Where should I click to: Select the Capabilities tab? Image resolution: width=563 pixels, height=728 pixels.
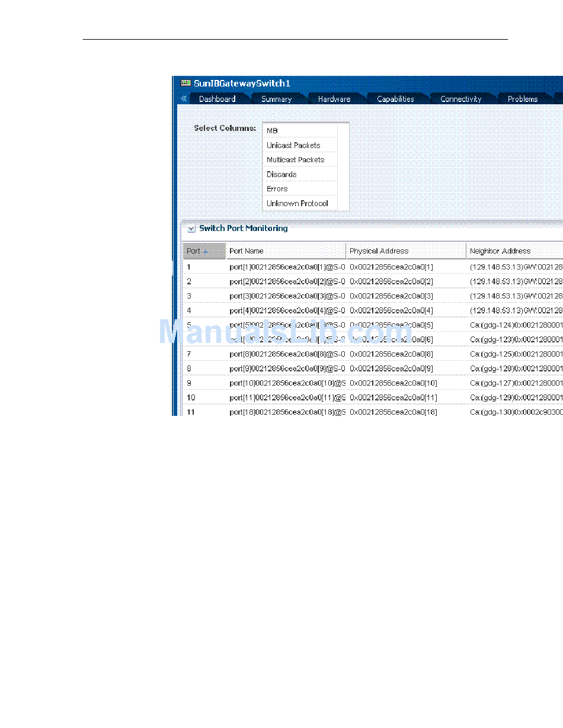coord(395,99)
